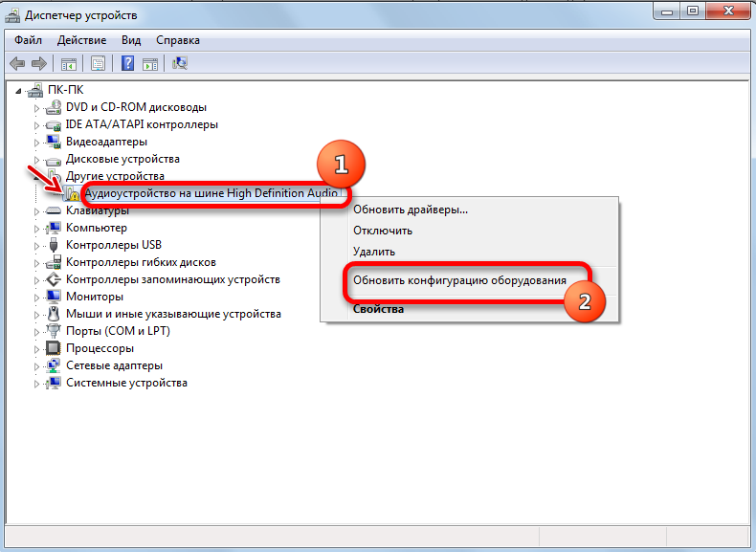Close the Диспетчер устройств window
The image size is (756, 552).
click(728, 11)
